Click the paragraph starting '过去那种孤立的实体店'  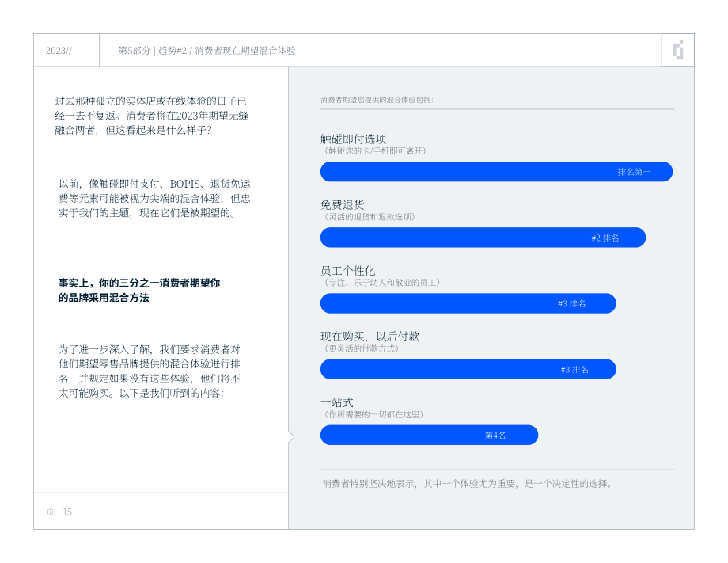coord(152,116)
